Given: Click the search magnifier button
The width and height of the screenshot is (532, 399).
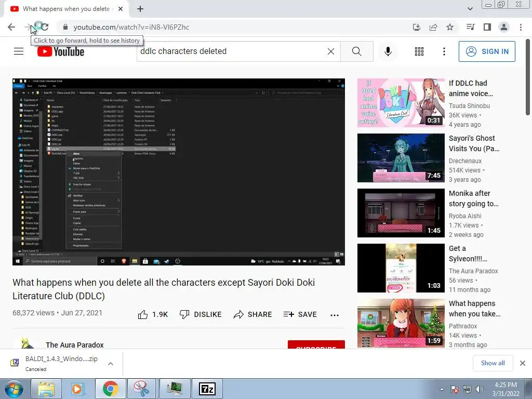Looking at the screenshot, I should point(356,51).
